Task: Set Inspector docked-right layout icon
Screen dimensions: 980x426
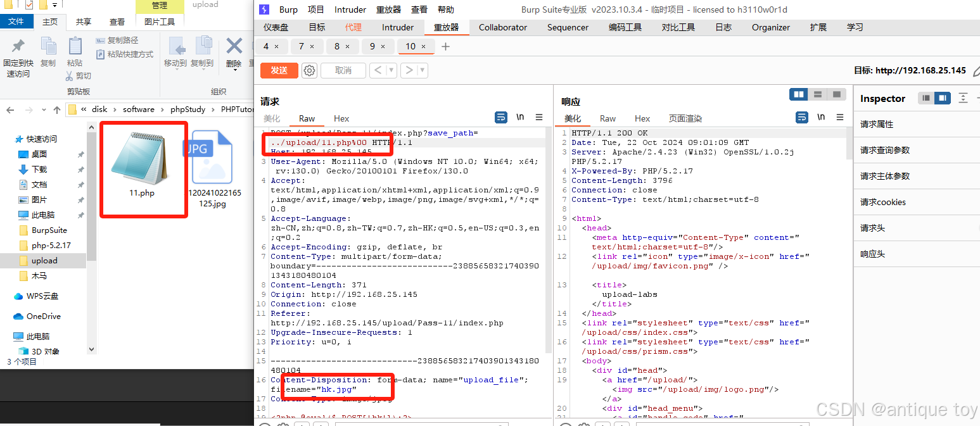Action: [x=943, y=98]
